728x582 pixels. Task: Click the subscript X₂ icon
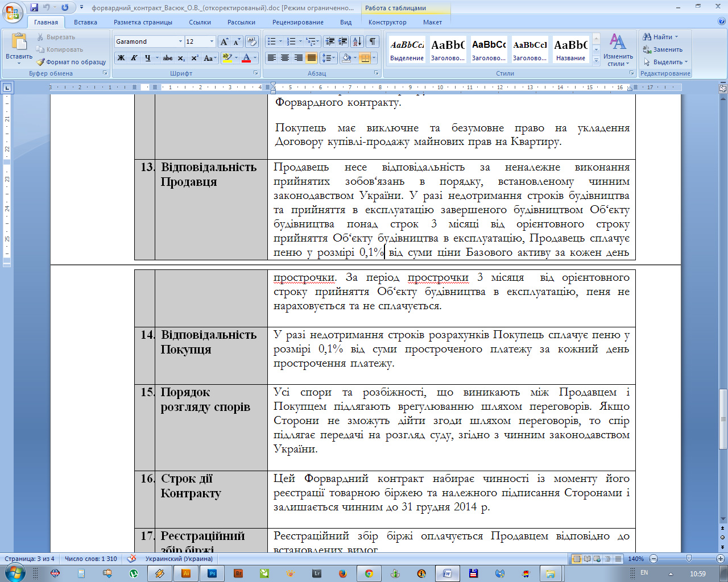(x=181, y=58)
